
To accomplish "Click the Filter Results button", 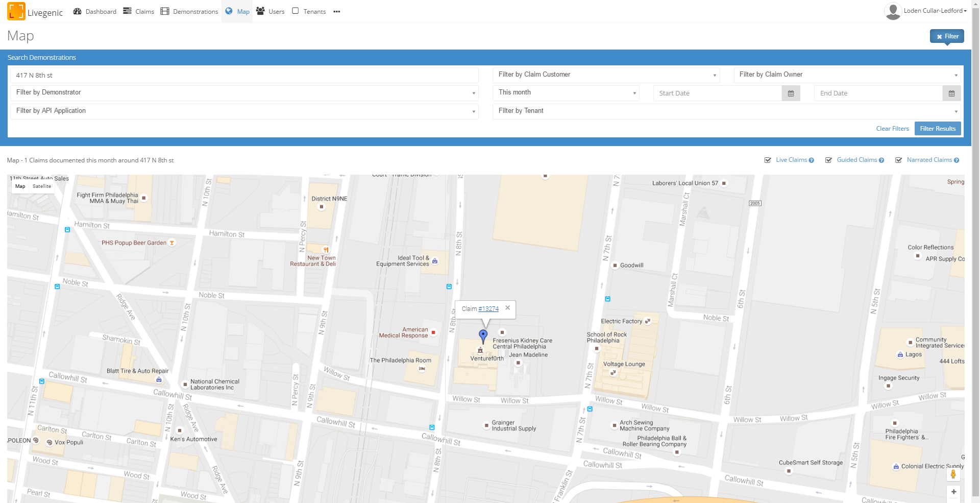I will tap(938, 129).
